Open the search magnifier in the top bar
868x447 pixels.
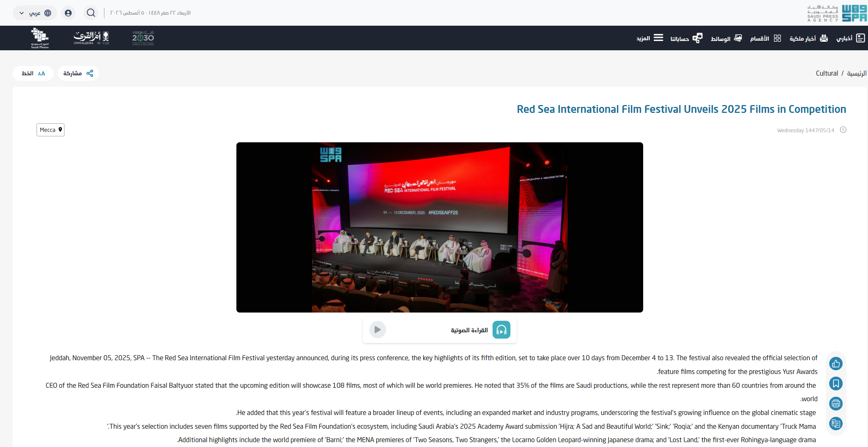click(x=91, y=13)
